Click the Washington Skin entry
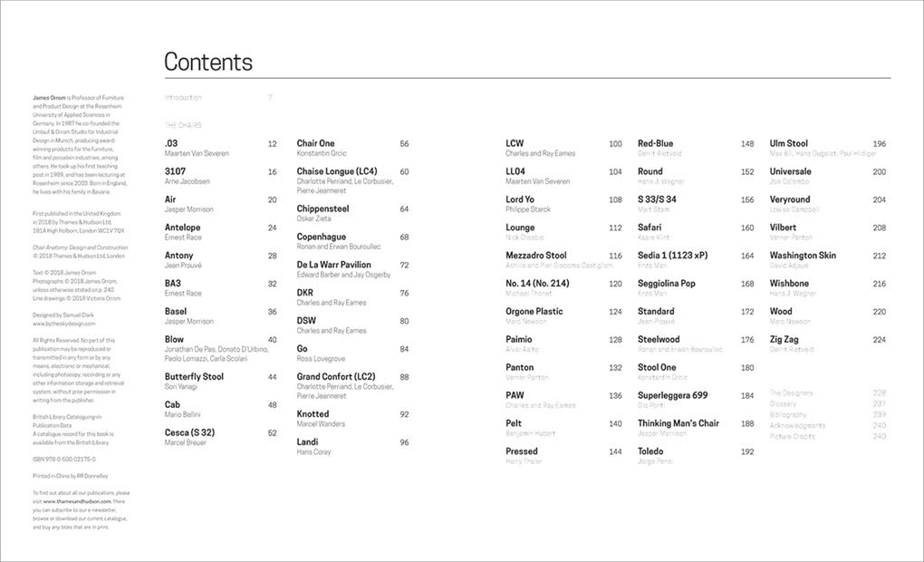This screenshot has height=562, width=924. click(803, 256)
